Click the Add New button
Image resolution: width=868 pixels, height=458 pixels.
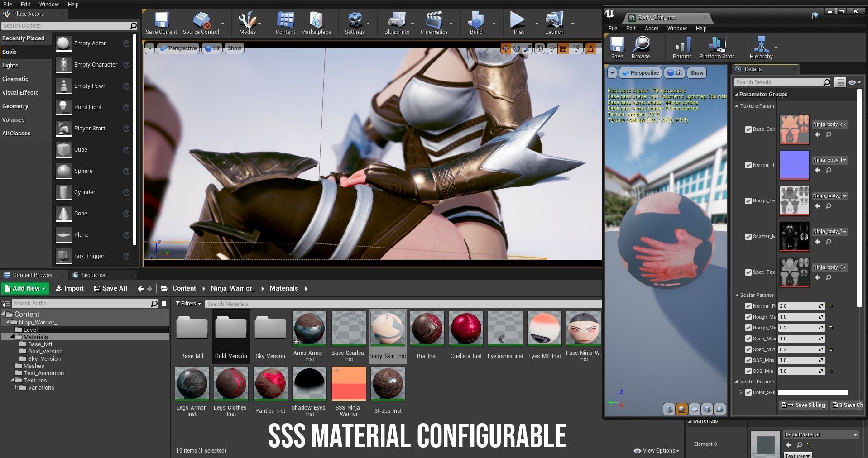(25, 288)
